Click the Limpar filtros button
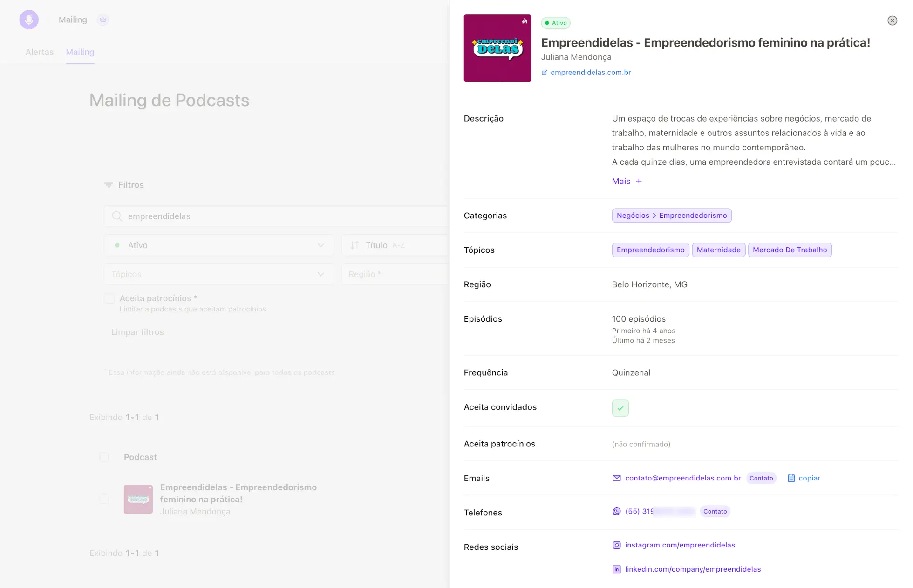Image resolution: width=913 pixels, height=588 pixels. [137, 332]
